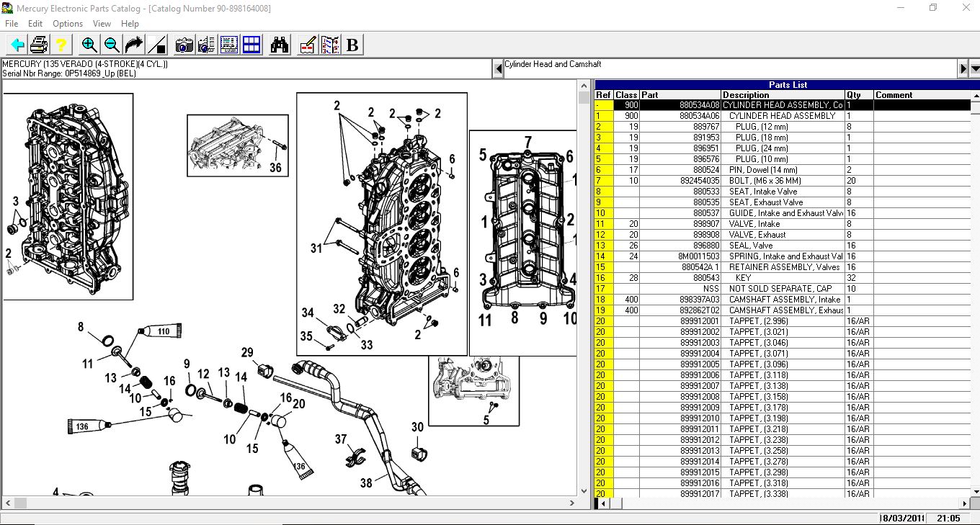Image resolution: width=980 pixels, height=525 pixels.
Task: Select the CAMSHAFT ASSEMBLY, Intake row
Action: (x=783, y=300)
